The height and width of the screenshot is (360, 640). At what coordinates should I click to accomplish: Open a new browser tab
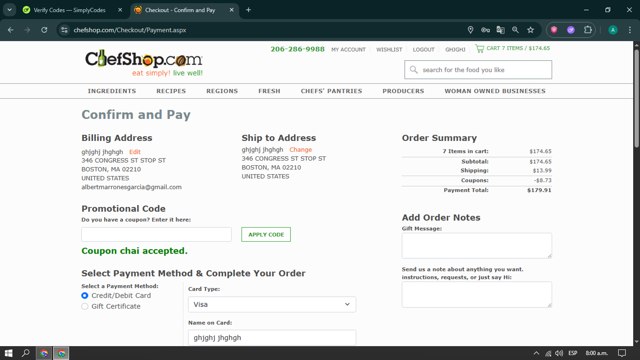click(x=248, y=10)
